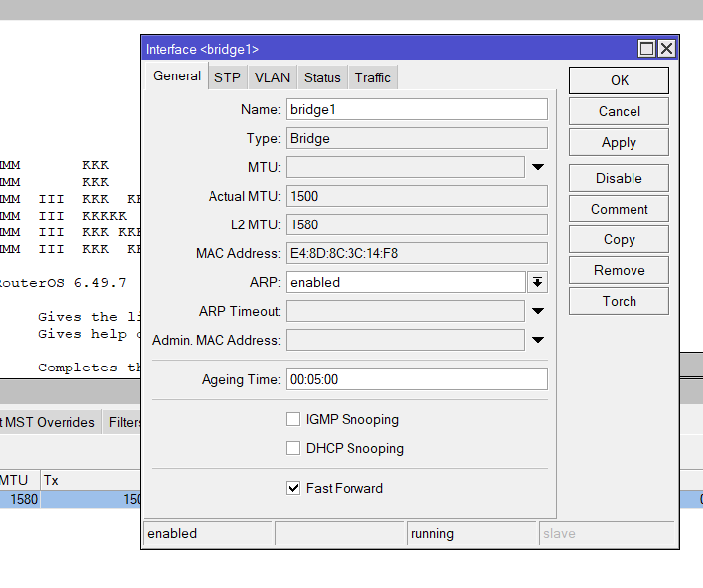
Task: Click the ARP value enabled field
Action: point(406,282)
